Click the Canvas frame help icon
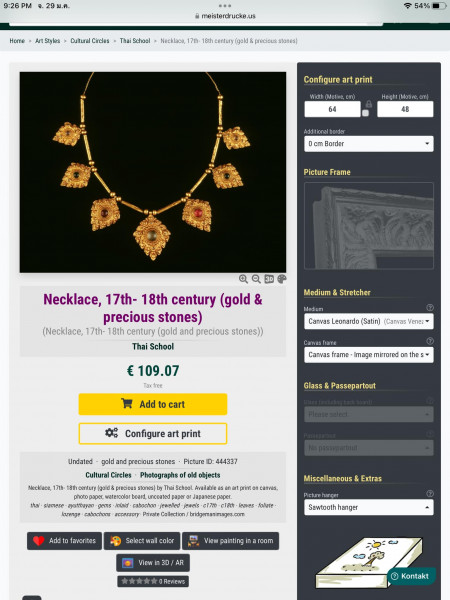Image resolution: width=450 pixels, height=600 pixels. (430, 341)
